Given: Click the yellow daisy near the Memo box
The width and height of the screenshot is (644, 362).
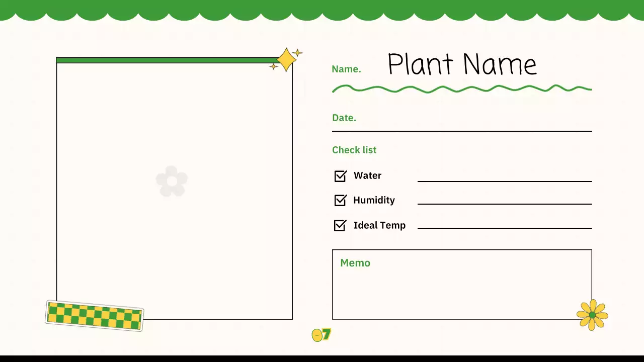Looking at the screenshot, I should pos(592,314).
